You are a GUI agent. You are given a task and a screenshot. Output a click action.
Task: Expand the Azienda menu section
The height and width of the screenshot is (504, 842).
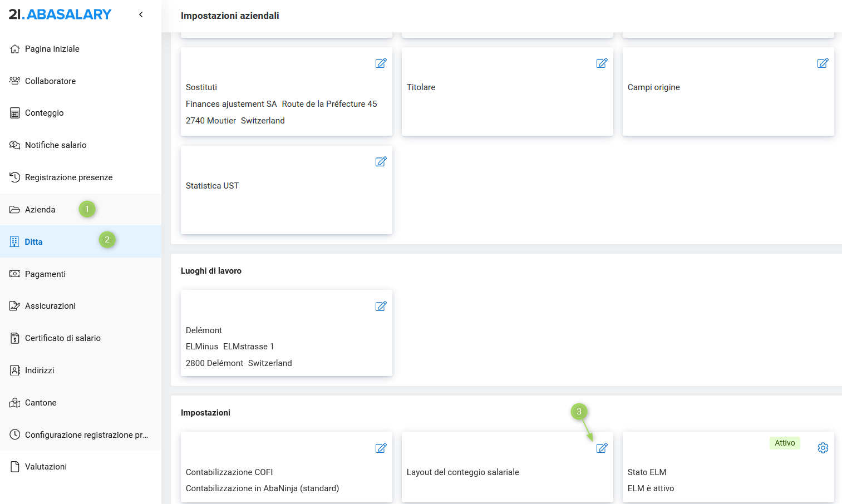40,210
